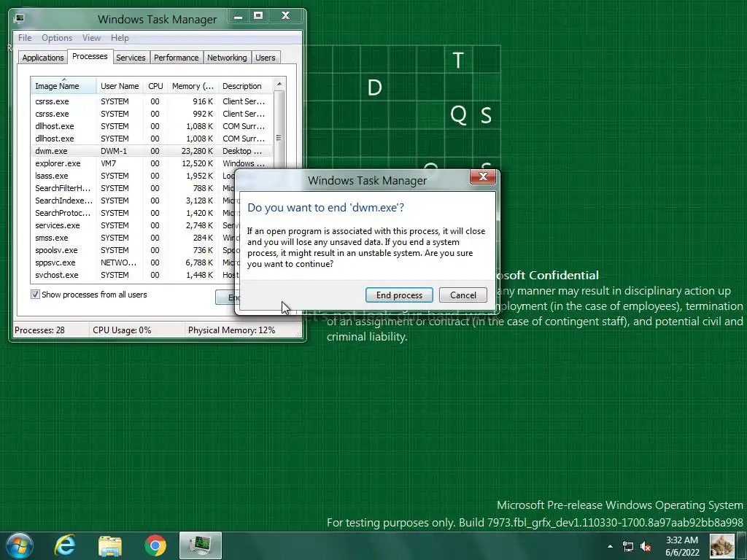
Task: Open the Start menu orb
Action: 20,545
